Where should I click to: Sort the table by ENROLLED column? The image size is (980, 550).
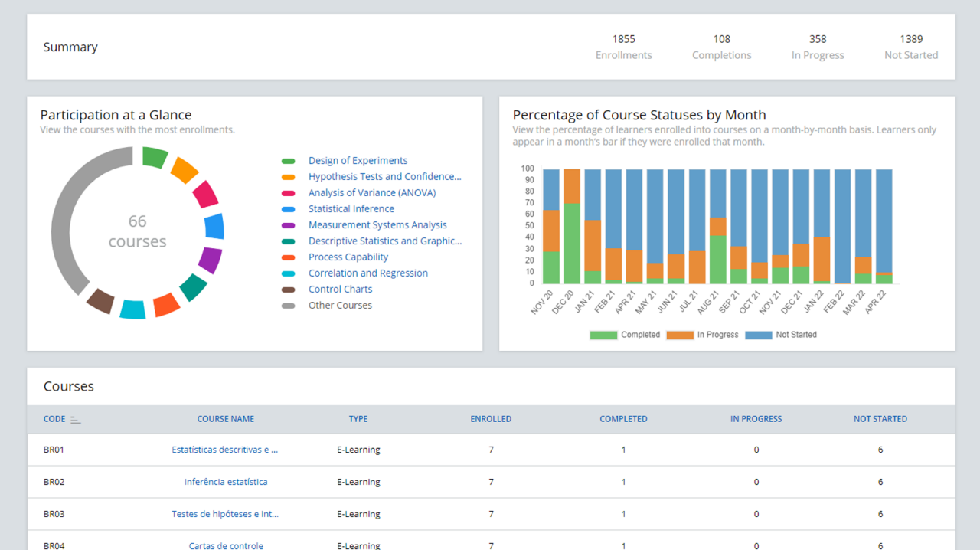[x=491, y=418]
